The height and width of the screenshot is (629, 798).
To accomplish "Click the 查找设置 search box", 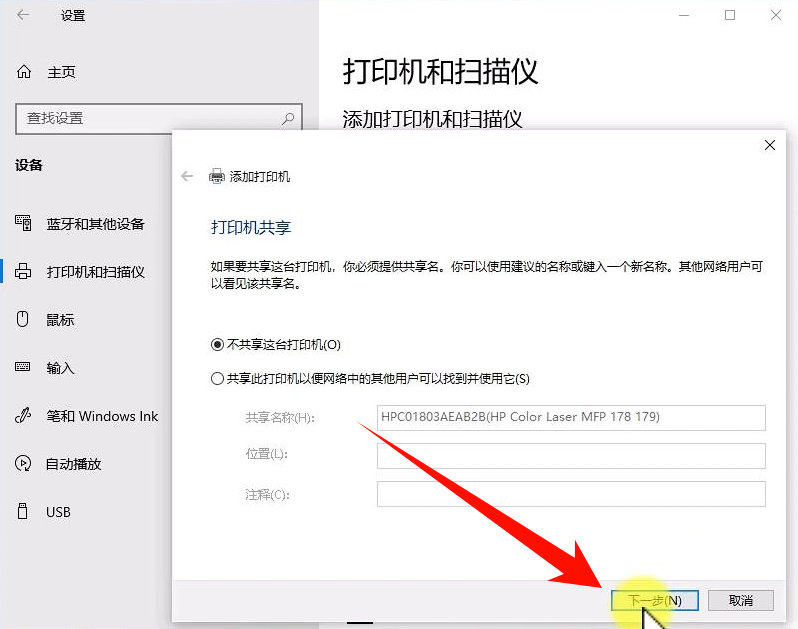I will [x=159, y=119].
